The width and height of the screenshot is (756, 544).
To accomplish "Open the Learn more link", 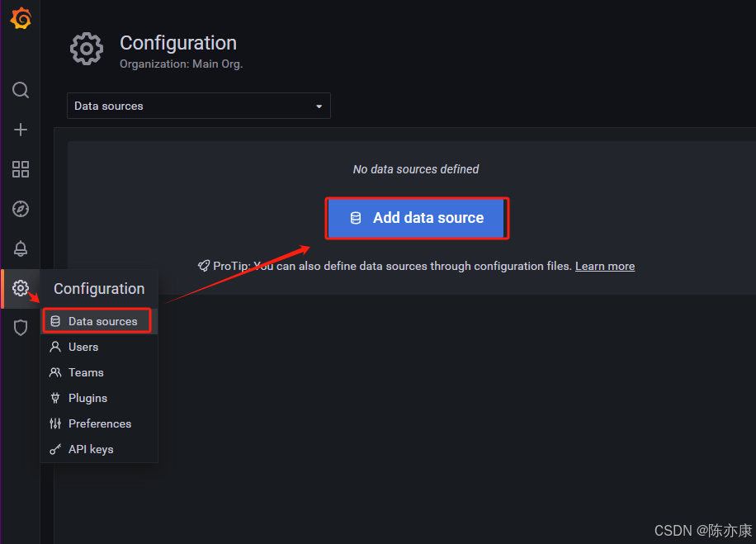I will coord(605,266).
